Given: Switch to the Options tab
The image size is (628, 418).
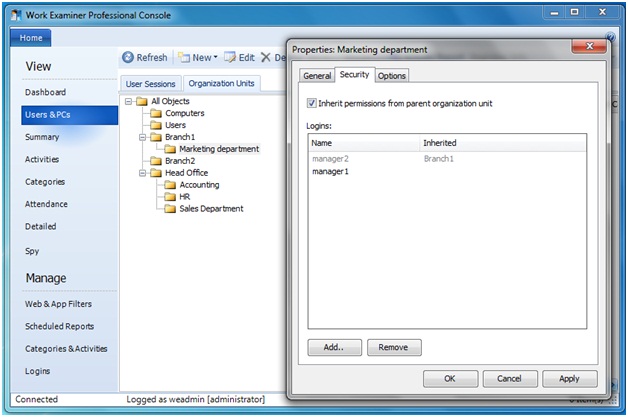Looking at the screenshot, I should 392,76.
